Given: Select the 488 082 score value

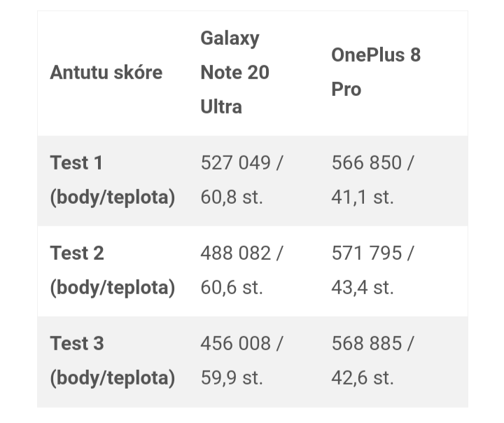Looking at the screenshot, I should [236, 253].
